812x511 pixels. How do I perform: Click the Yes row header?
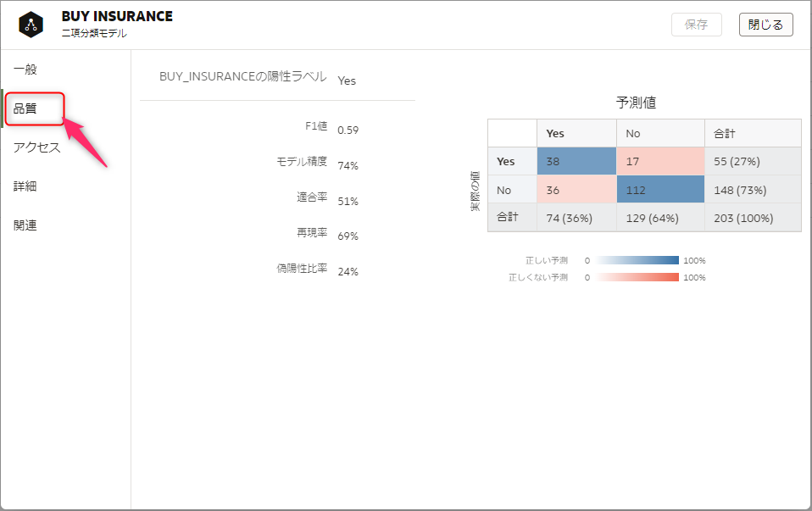click(x=512, y=161)
